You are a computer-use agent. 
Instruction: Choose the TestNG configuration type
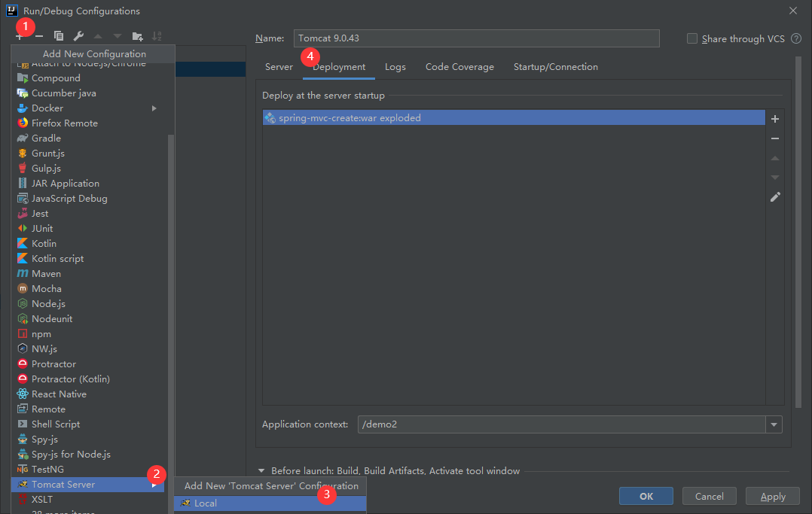coord(88,469)
